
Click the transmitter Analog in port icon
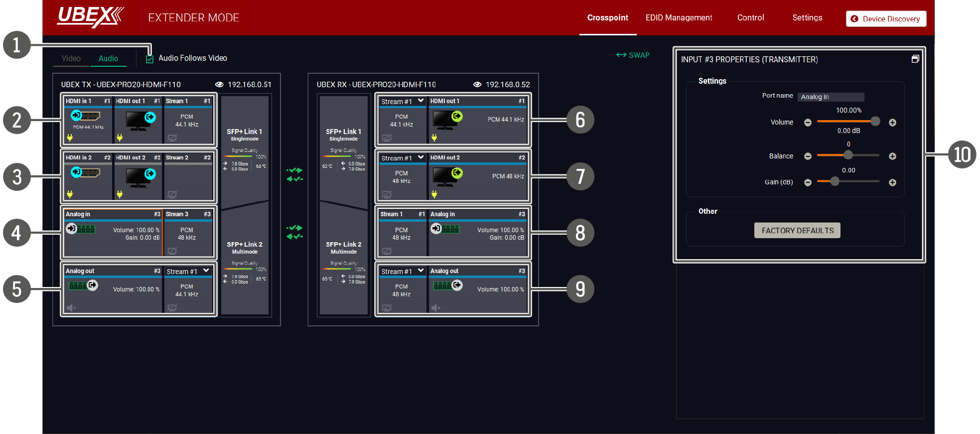81,229
